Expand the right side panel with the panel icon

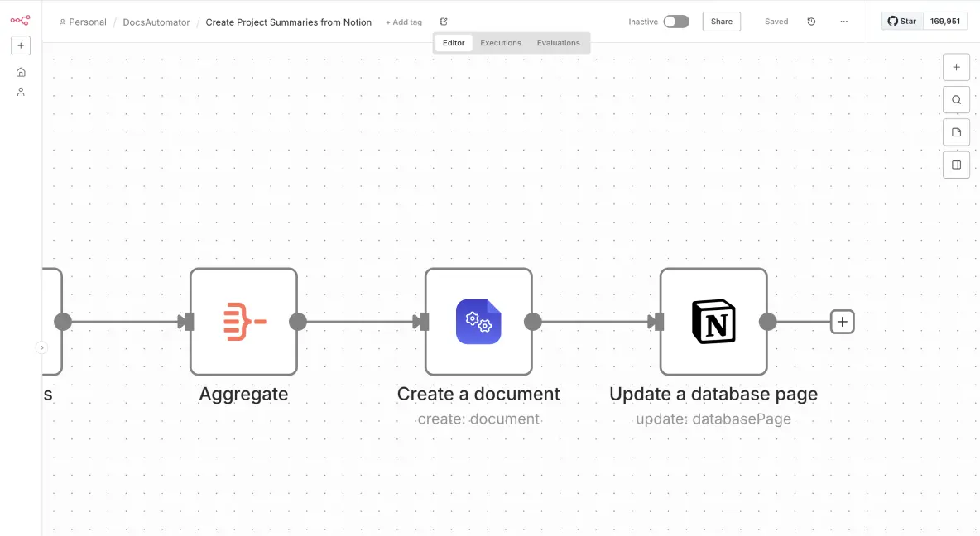click(956, 164)
